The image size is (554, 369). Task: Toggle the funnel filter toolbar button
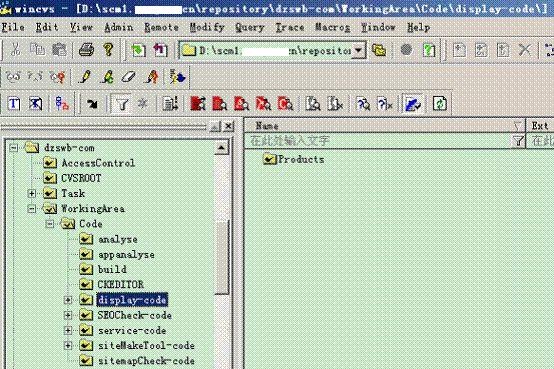click(x=122, y=104)
